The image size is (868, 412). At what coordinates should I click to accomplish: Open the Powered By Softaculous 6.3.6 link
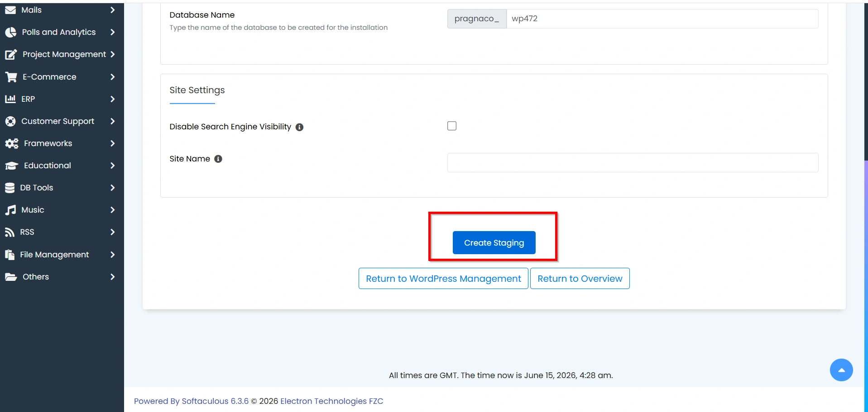[x=192, y=401]
